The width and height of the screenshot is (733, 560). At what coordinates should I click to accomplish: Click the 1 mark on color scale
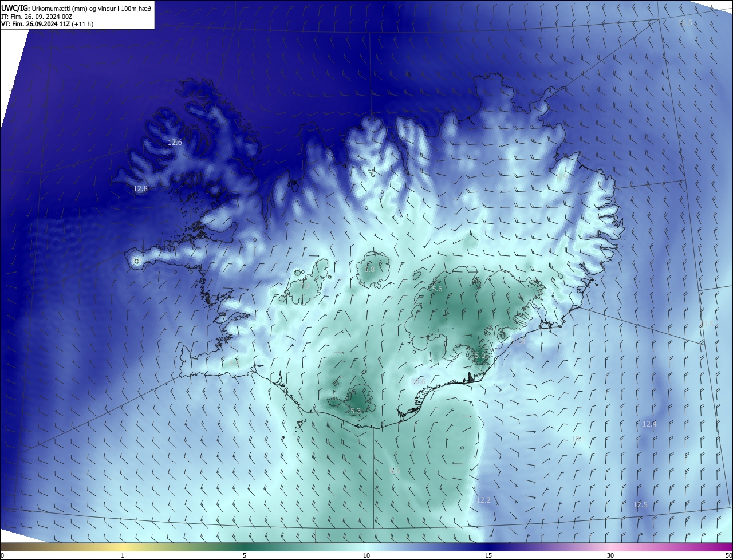tap(123, 555)
